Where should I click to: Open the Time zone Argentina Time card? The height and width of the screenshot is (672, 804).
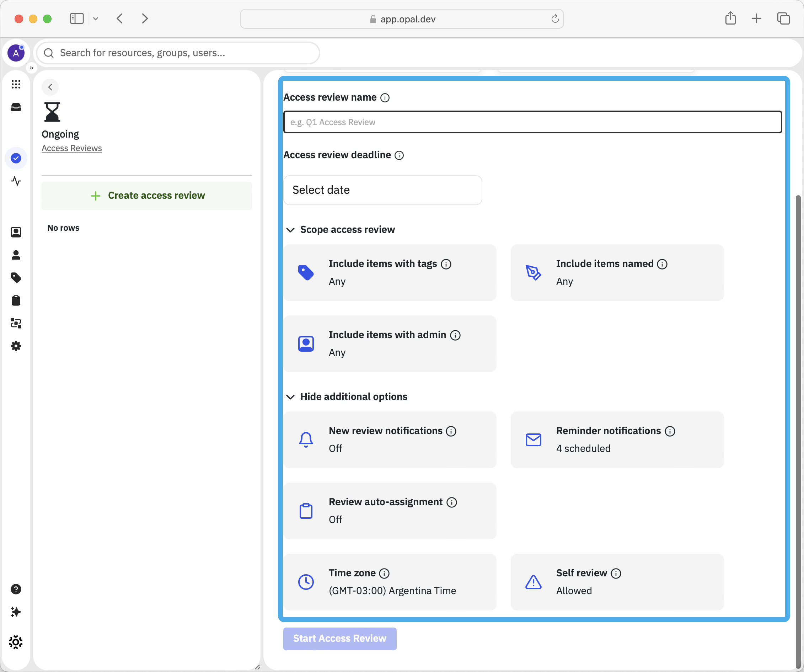(x=390, y=582)
